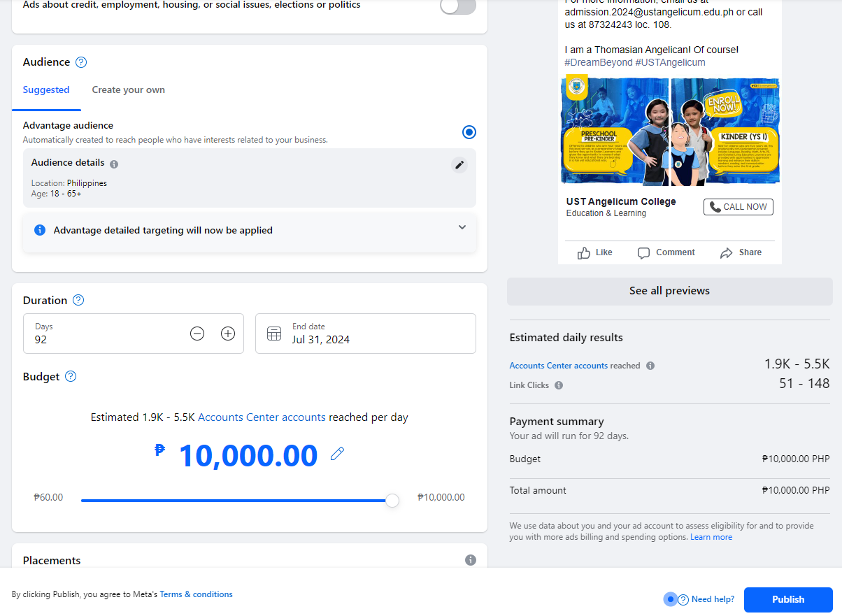The width and height of the screenshot is (842, 616).
Task: Click Total amount ₱10,000.00 PHP value
Action: (x=796, y=491)
